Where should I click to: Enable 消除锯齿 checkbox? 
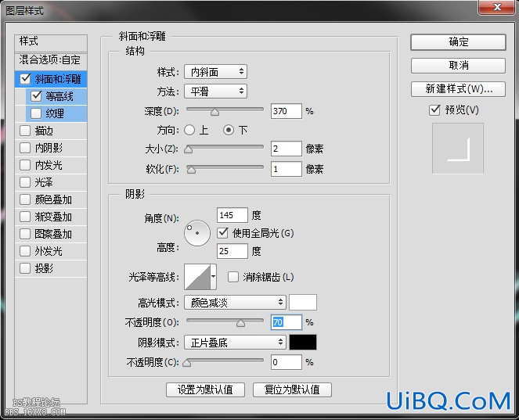[x=233, y=277]
